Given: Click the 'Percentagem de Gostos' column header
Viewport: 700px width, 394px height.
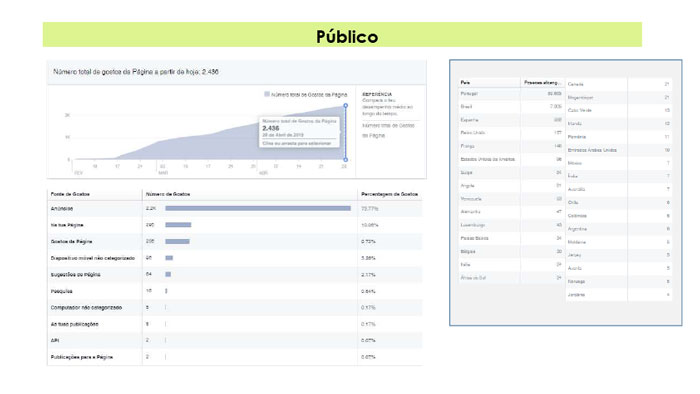Looking at the screenshot, I should (389, 194).
